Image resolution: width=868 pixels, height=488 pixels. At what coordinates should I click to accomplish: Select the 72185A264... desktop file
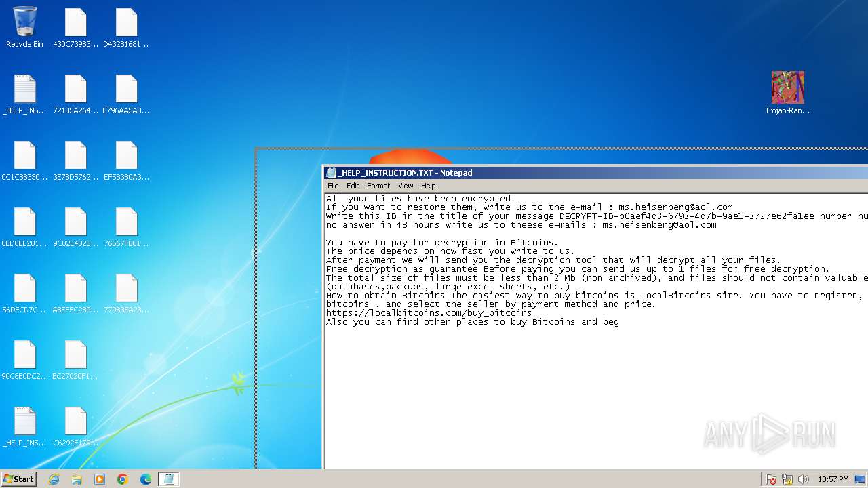pos(75,94)
